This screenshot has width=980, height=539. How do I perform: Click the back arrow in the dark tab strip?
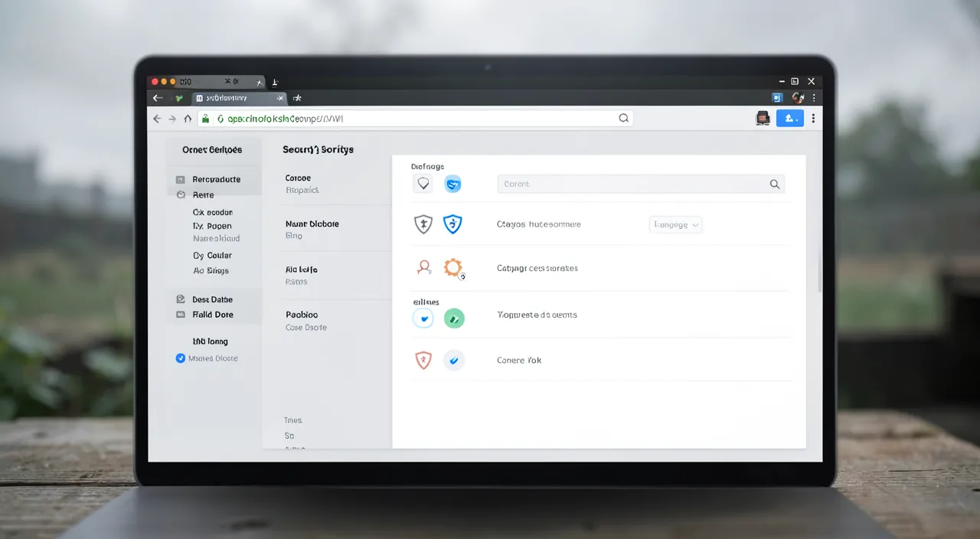tap(158, 98)
